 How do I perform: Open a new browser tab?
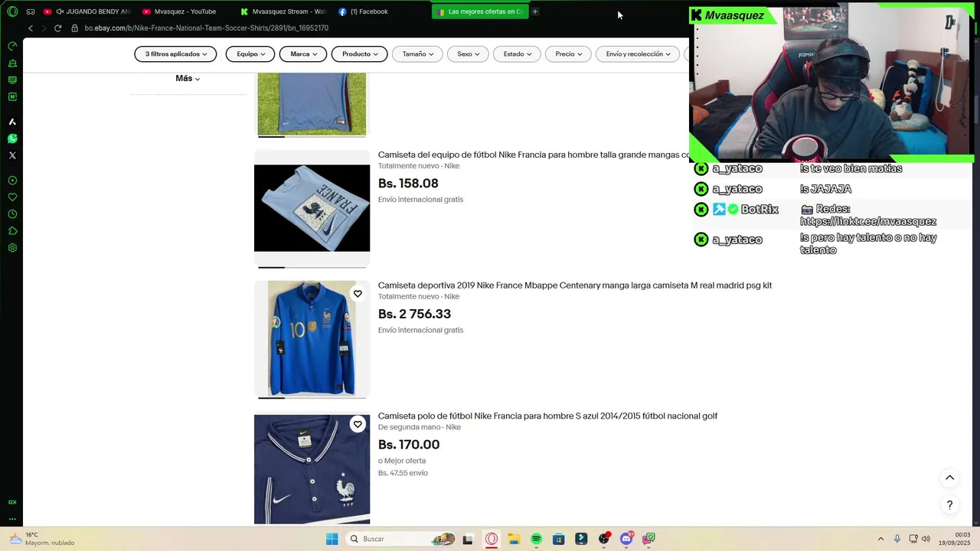(x=535, y=11)
